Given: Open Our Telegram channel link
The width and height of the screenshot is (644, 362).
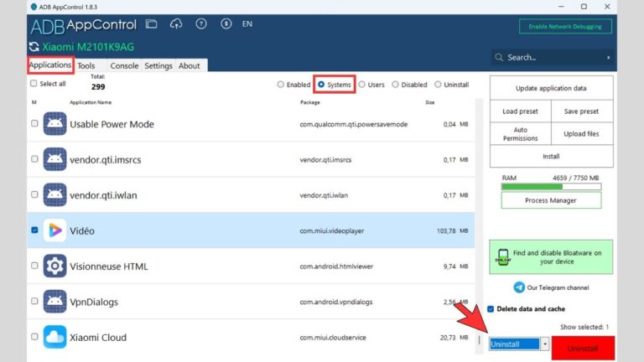Looking at the screenshot, I should [x=558, y=287].
